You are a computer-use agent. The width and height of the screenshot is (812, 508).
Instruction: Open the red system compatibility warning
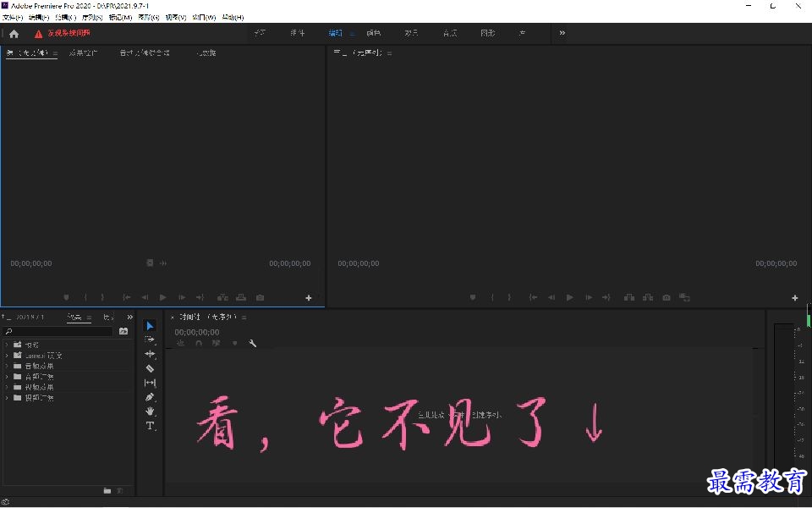pos(62,33)
